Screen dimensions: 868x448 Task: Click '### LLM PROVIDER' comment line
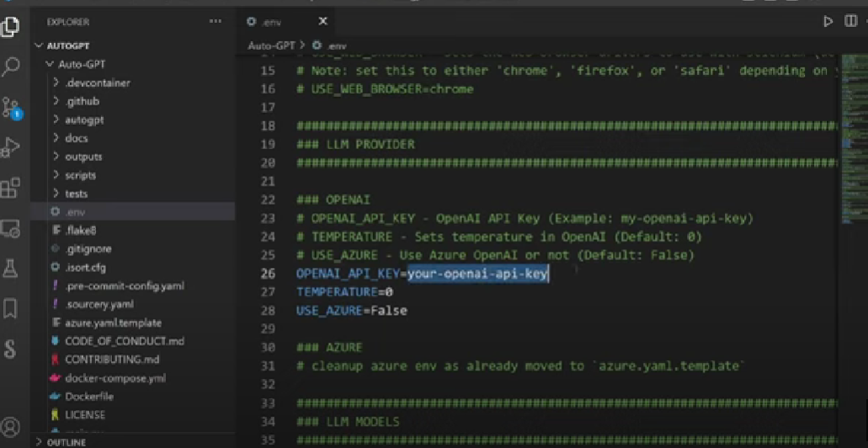click(355, 145)
